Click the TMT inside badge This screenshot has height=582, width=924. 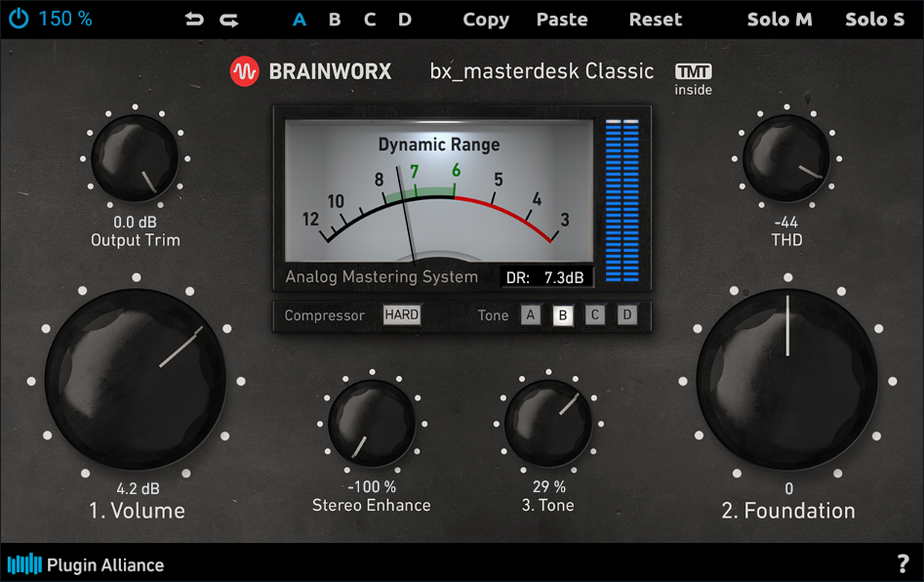pos(693,80)
